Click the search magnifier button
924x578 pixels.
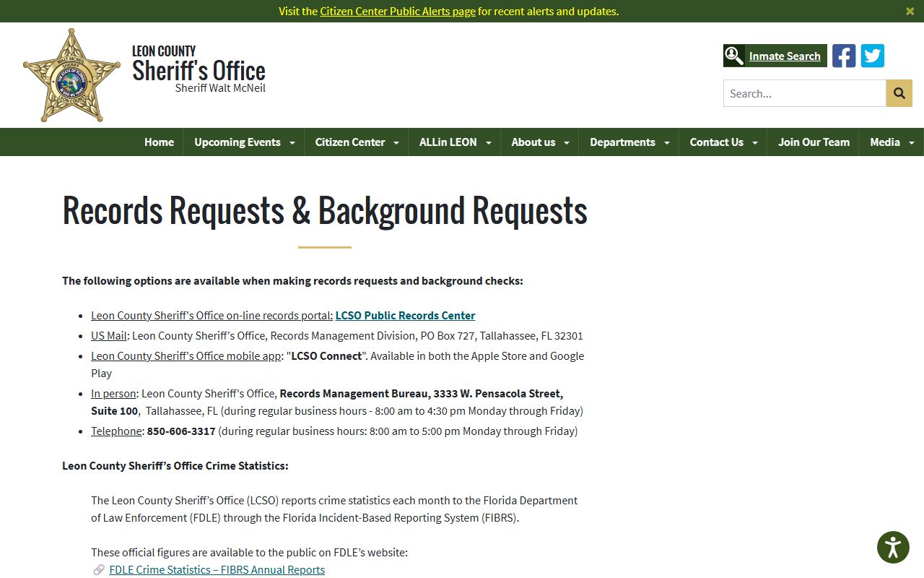(x=899, y=93)
